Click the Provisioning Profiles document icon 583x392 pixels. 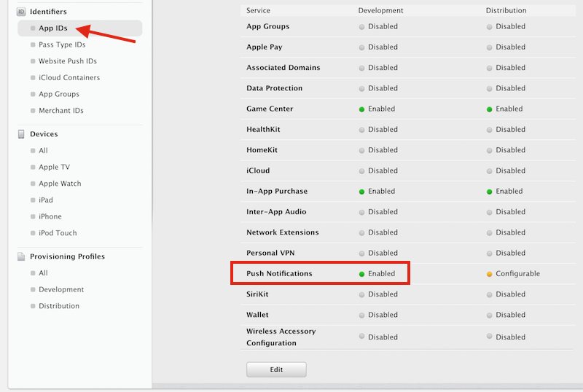[21, 256]
